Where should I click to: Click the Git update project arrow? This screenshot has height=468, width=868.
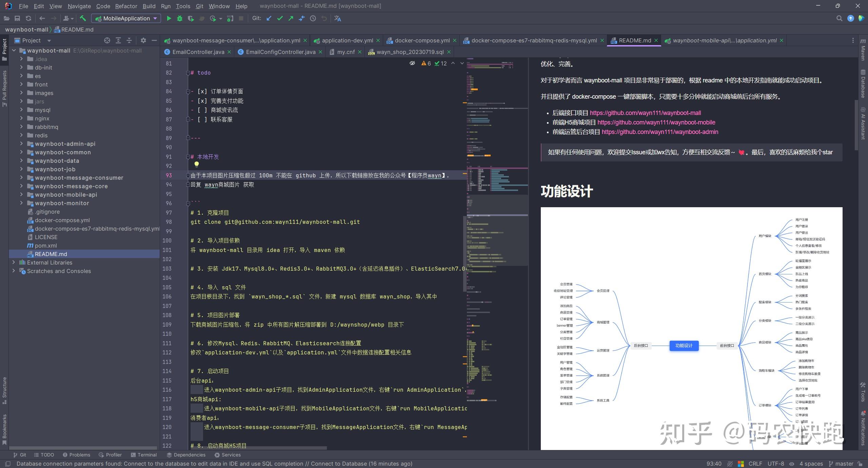point(269,18)
